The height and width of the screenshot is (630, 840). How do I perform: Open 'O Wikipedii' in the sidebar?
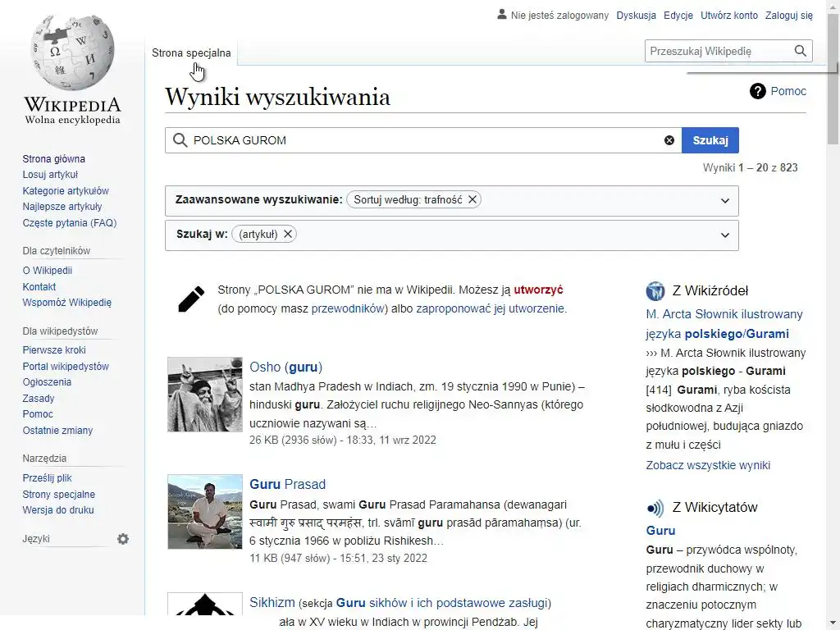[x=47, y=271]
